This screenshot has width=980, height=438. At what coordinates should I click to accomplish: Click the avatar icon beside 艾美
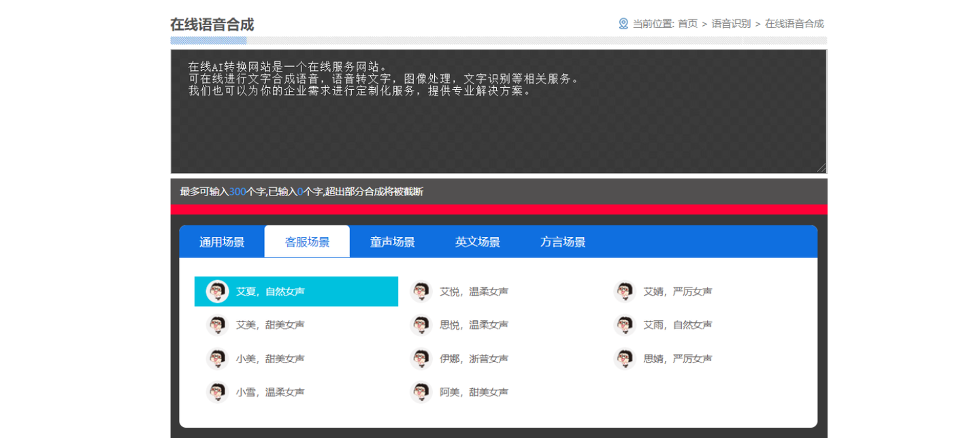pyautogui.click(x=217, y=325)
